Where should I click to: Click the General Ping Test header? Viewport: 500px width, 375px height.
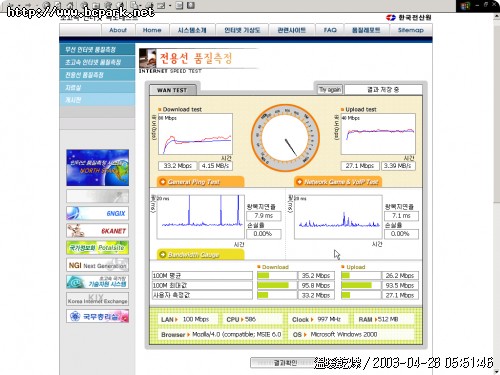click(x=200, y=182)
